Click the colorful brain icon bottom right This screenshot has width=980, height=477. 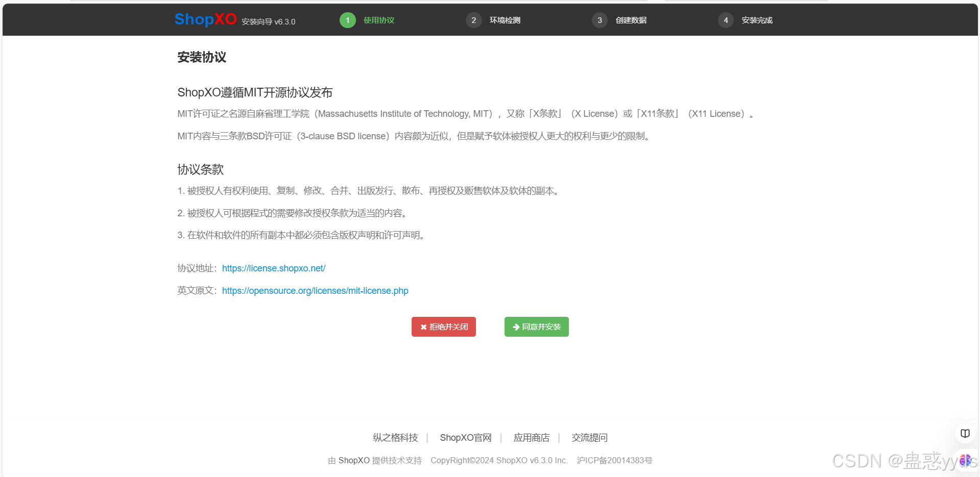(965, 461)
